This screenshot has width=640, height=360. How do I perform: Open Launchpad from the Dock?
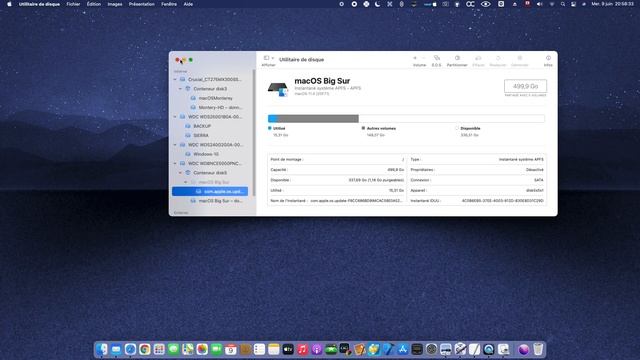(159, 349)
